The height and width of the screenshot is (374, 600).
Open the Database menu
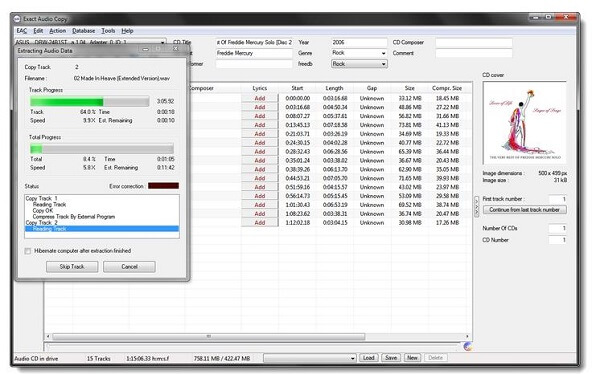point(83,31)
